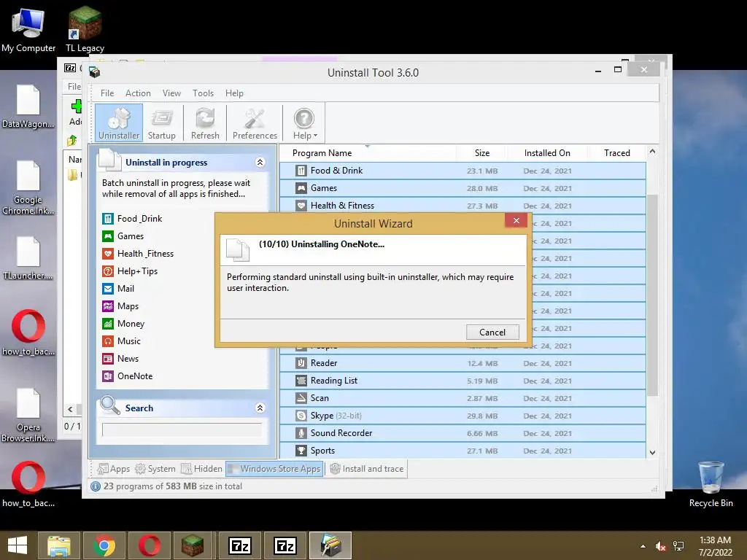
Task: Open Opera from the taskbar
Action: tap(149, 545)
